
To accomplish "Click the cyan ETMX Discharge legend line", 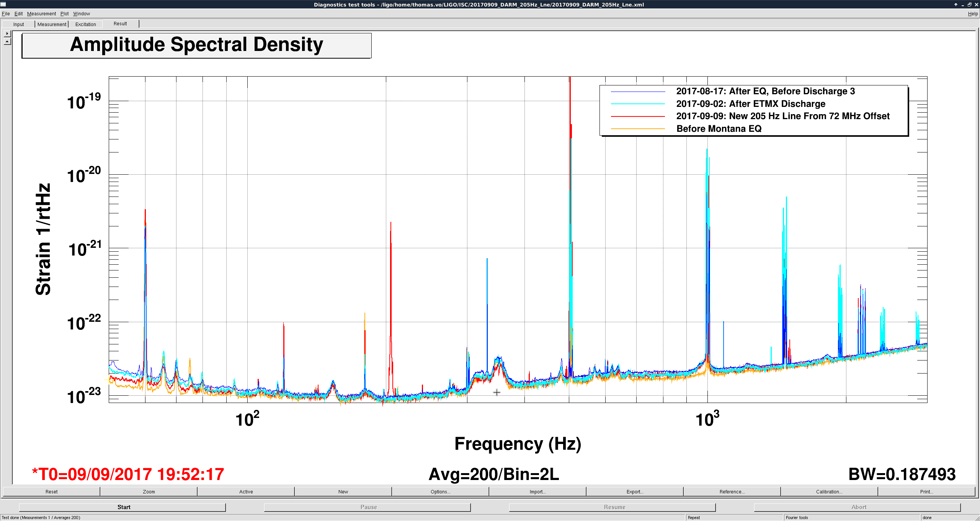I will tap(638, 104).
